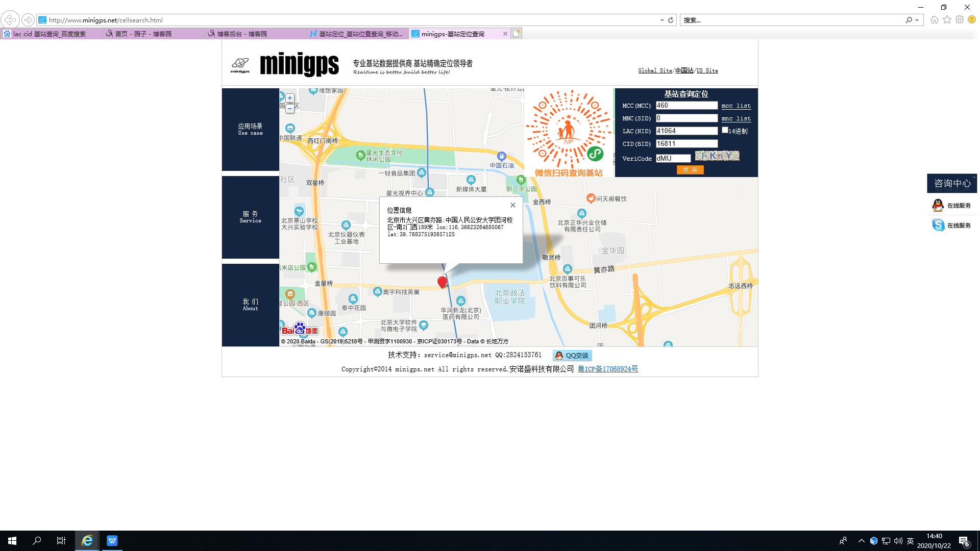Open the search provider dropdown arrow
The width and height of the screenshot is (980, 551).
click(917, 20)
